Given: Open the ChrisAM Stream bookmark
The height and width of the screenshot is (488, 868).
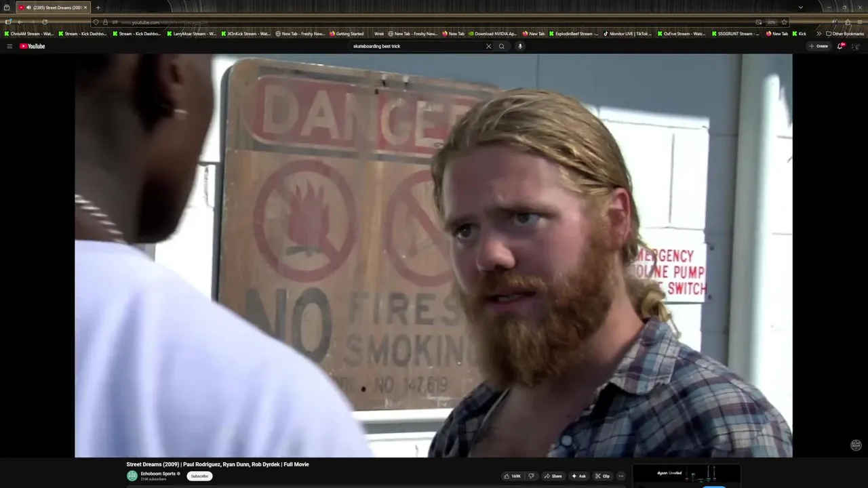Looking at the screenshot, I should point(29,33).
